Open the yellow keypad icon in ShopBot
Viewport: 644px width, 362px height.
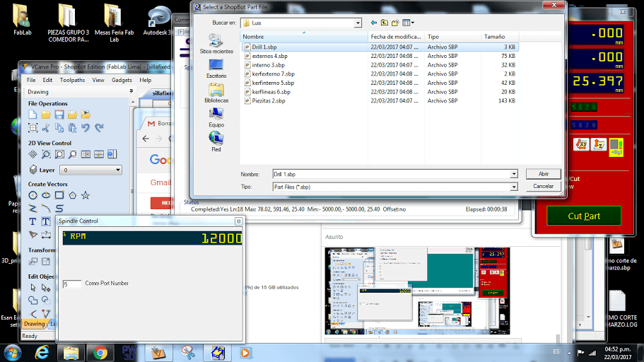[616, 147]
